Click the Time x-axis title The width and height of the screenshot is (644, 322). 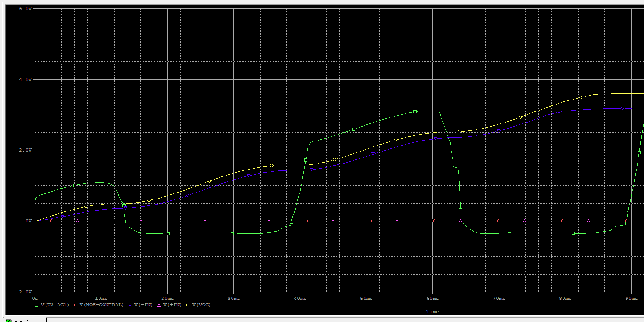coord(432,312)
